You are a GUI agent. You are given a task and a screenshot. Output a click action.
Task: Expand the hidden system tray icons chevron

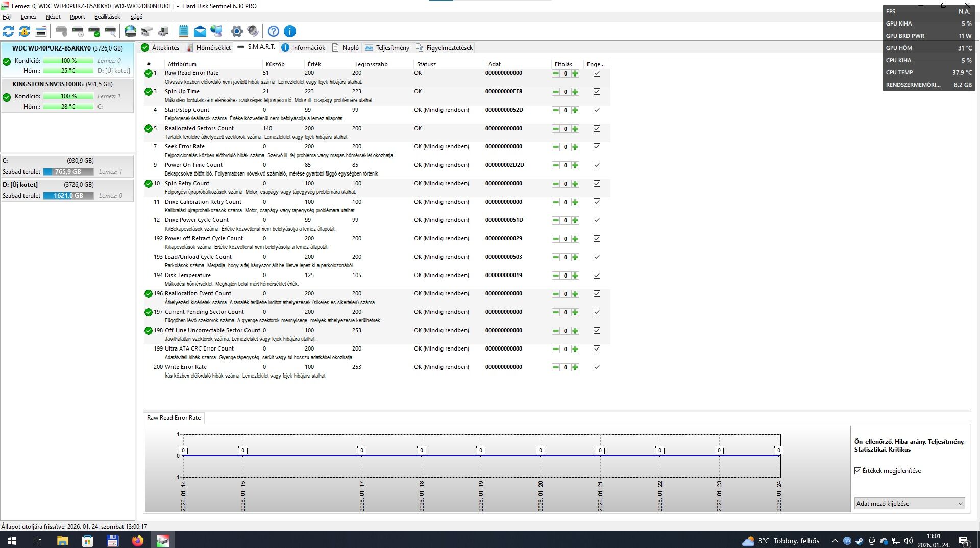[x=835, y=541]
